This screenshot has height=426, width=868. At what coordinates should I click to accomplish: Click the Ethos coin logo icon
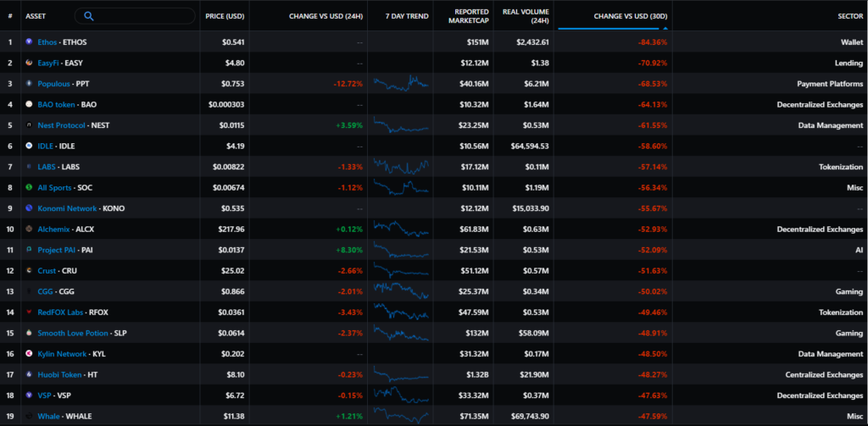(x=29, y=41)
